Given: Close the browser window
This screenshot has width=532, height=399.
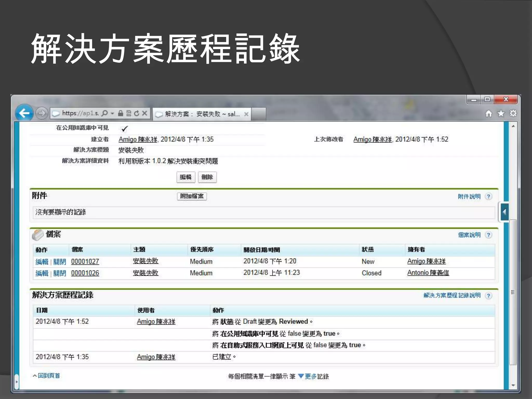Looking at the screenshot, I should (506, 99).
